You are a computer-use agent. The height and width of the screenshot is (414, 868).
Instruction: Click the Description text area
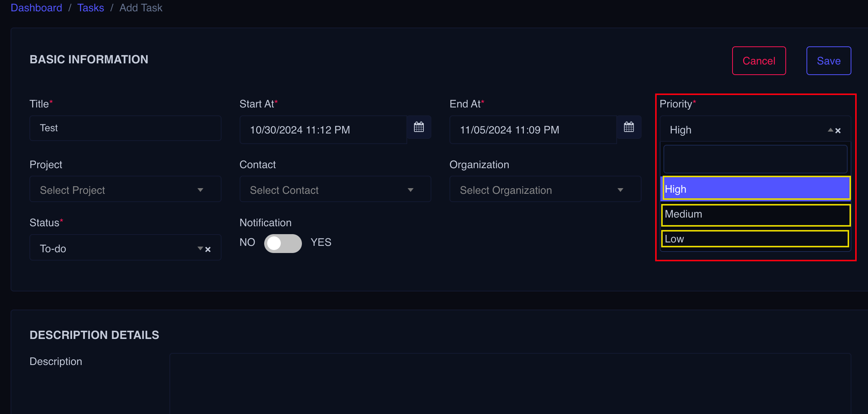510,383
